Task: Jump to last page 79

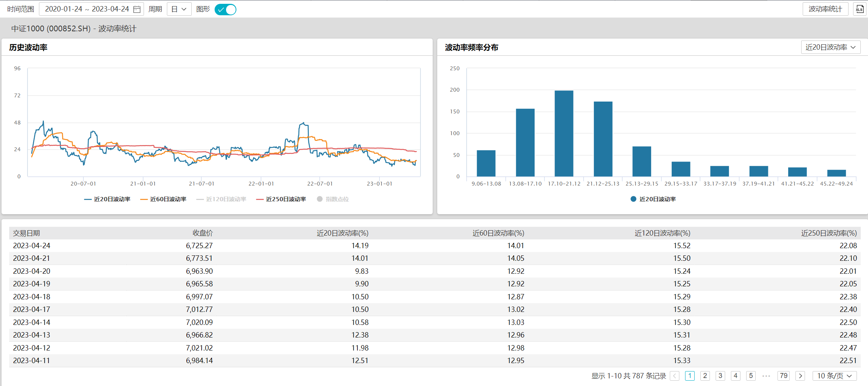Action: click(784, 376)
